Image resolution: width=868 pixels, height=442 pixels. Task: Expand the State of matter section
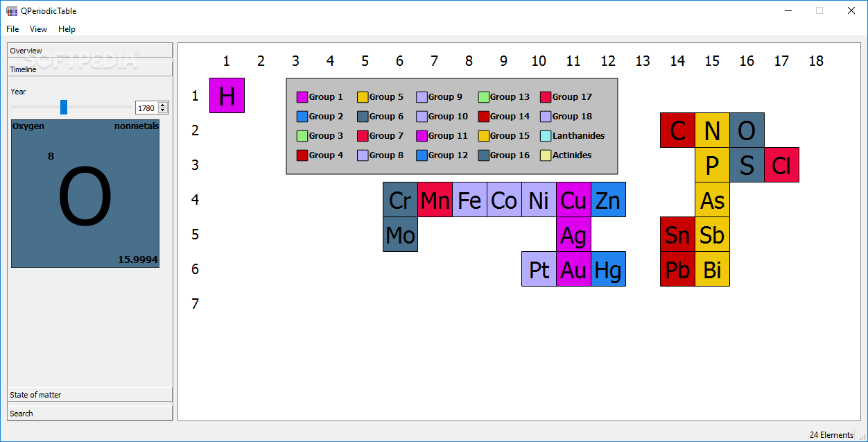coord(89,395)
